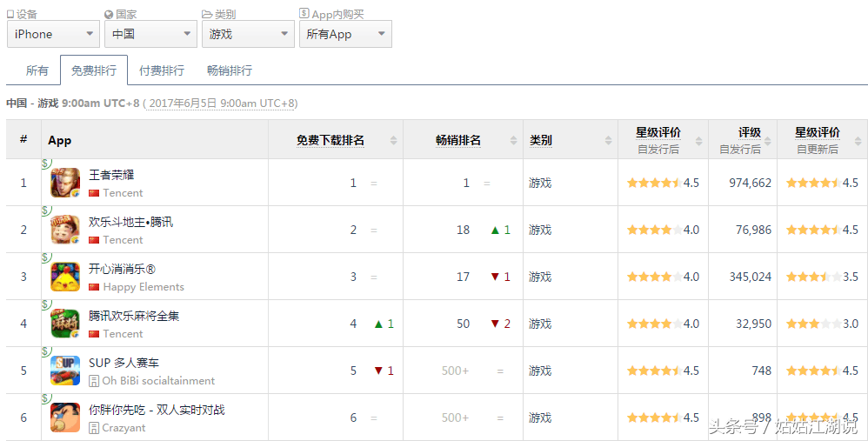
Task: Open 欢乐斗地主•腾讯 app name link
Action: [x=130, y=222]
